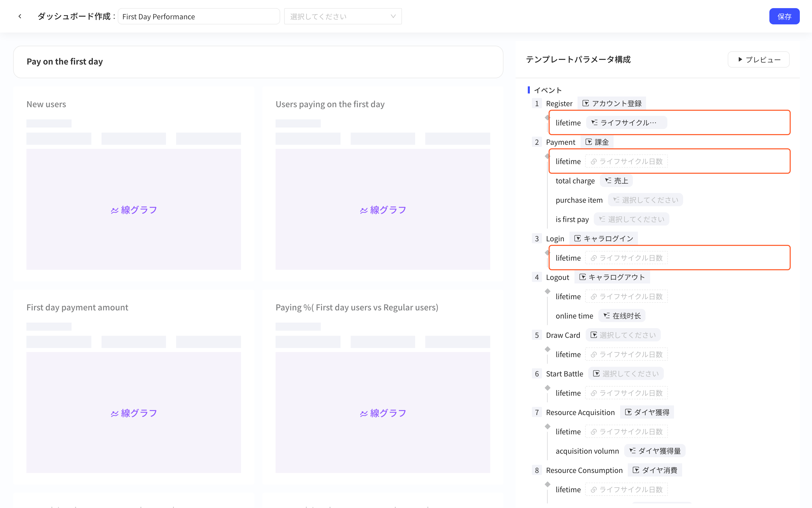812x508 pixels.
Task: Click the event icon beside キャラログイン
Action: point(577,239)
